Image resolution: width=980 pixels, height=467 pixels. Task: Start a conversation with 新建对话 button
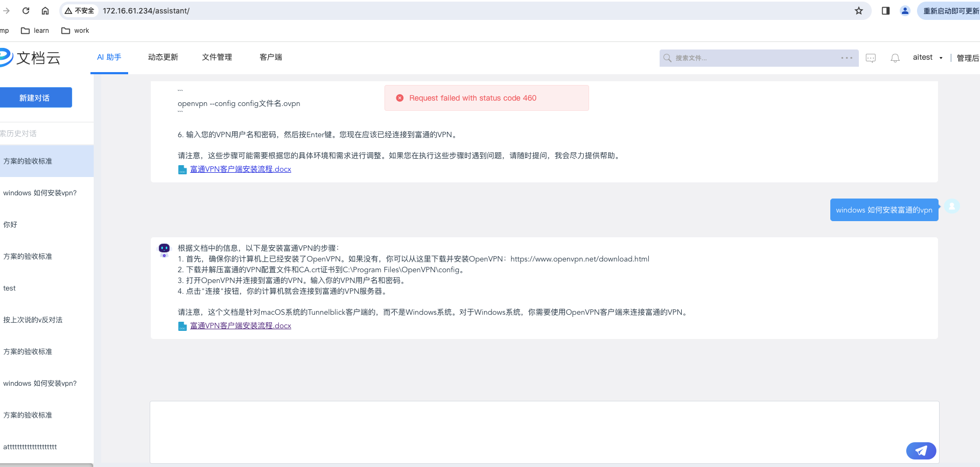(x=34, y=97)
